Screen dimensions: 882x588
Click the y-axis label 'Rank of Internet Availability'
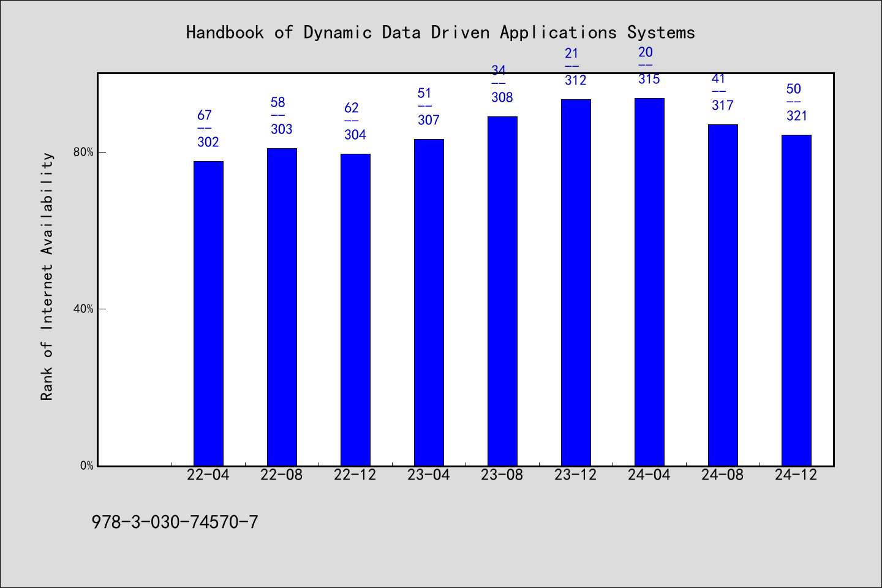tap(47, 276)
